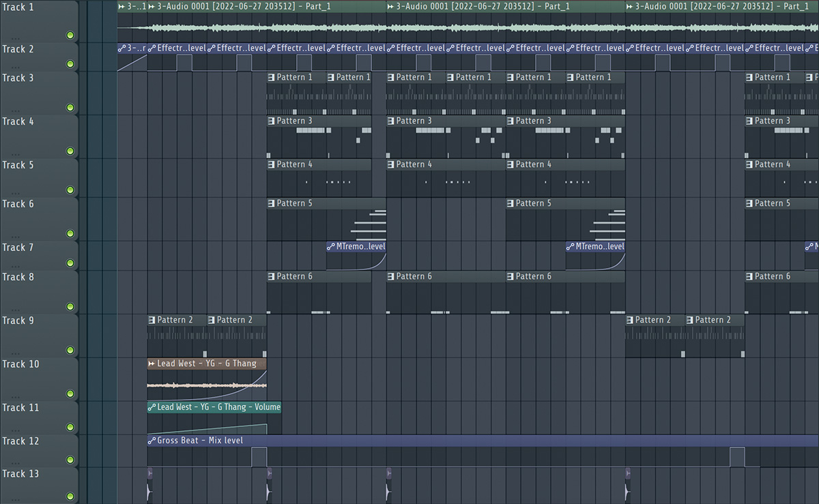Mute Track 2 with its green LED

pos(70,64)
